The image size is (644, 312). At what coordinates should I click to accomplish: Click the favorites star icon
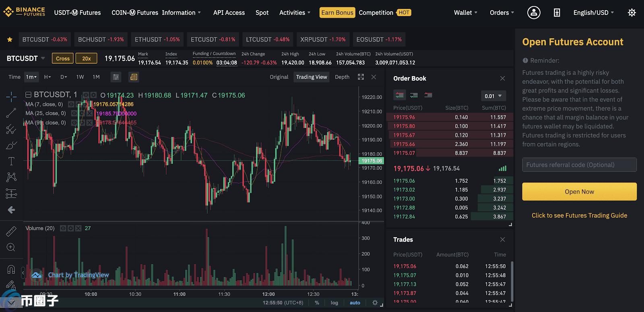[10, 39]
